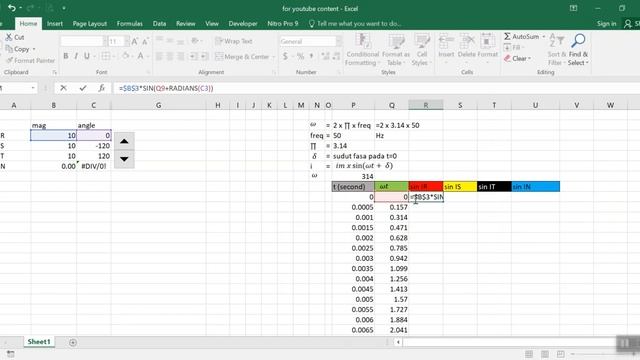Open Format as Table gallery
The height and width of the screenshot is (360, 640).
[x=396, y=50]
